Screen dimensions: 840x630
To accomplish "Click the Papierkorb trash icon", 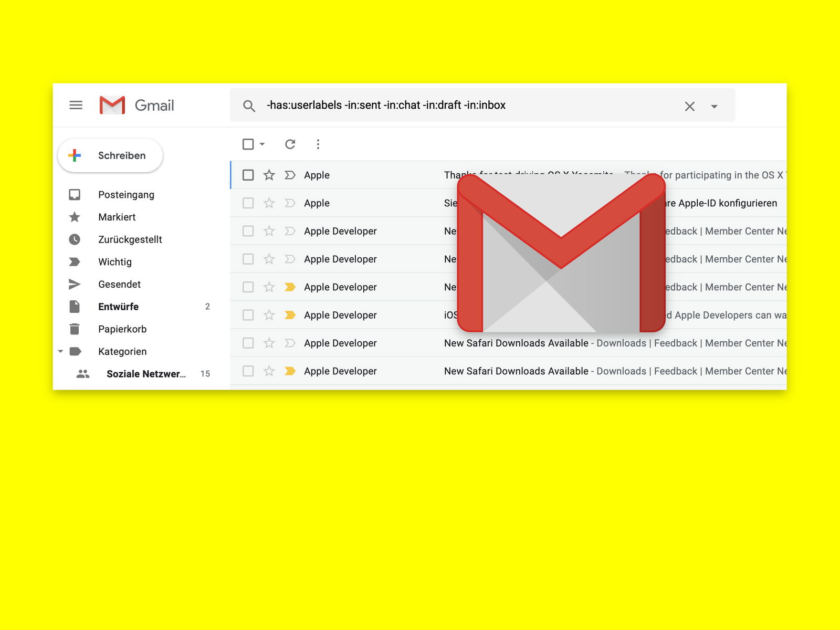I will [75, 329].
